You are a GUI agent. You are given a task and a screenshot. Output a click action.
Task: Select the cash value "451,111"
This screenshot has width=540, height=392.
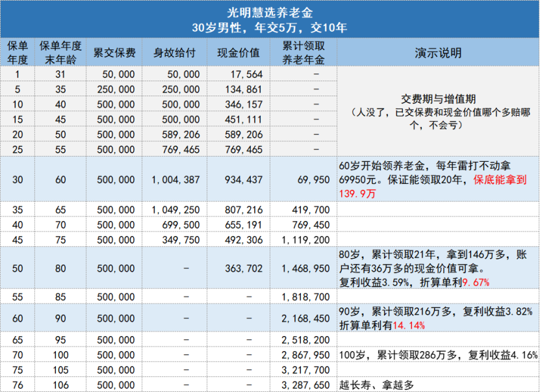point(244,120)
